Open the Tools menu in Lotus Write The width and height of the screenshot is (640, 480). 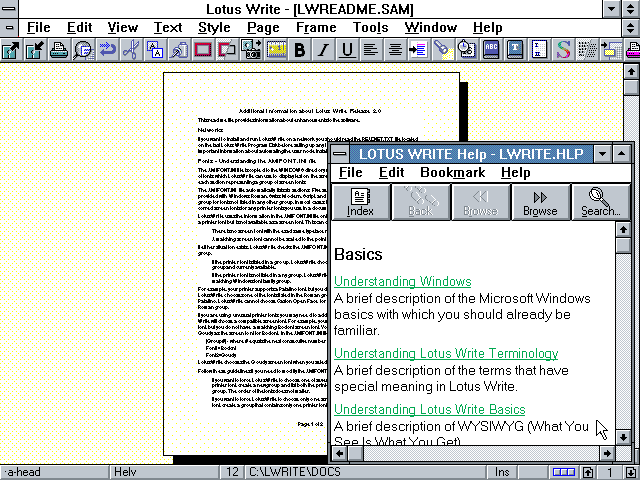coord(371,28)
